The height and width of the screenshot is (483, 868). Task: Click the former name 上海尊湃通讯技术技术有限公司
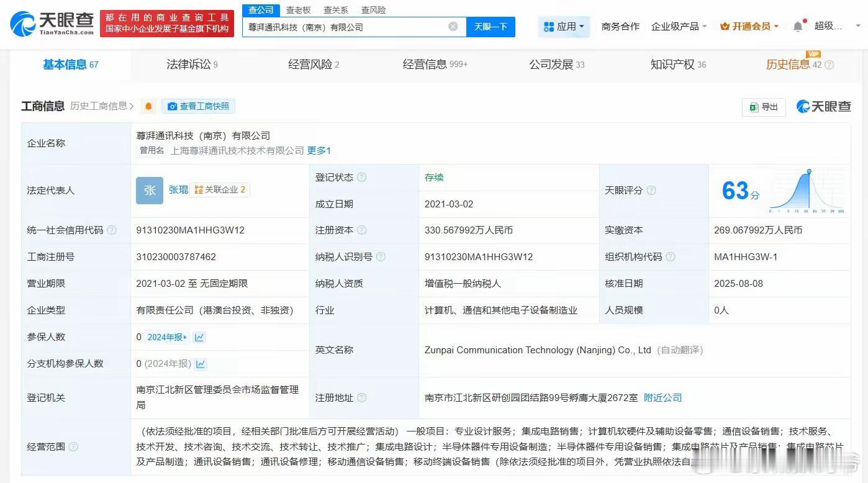click(237, 150)
